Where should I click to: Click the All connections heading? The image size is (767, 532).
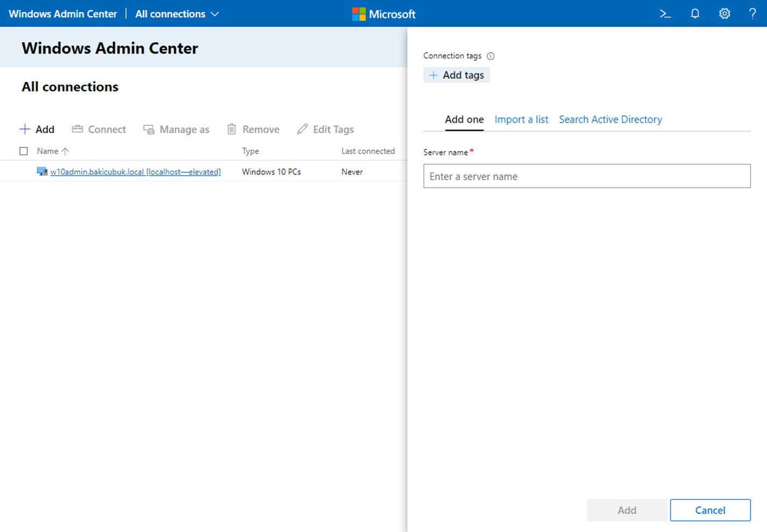point(70,87)
